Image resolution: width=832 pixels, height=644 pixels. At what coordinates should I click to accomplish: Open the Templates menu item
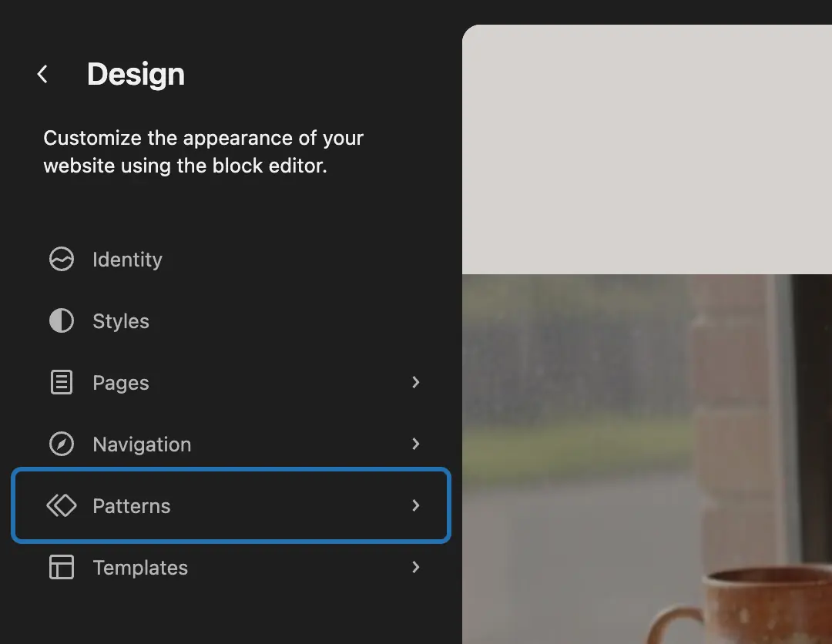[231, 567]
